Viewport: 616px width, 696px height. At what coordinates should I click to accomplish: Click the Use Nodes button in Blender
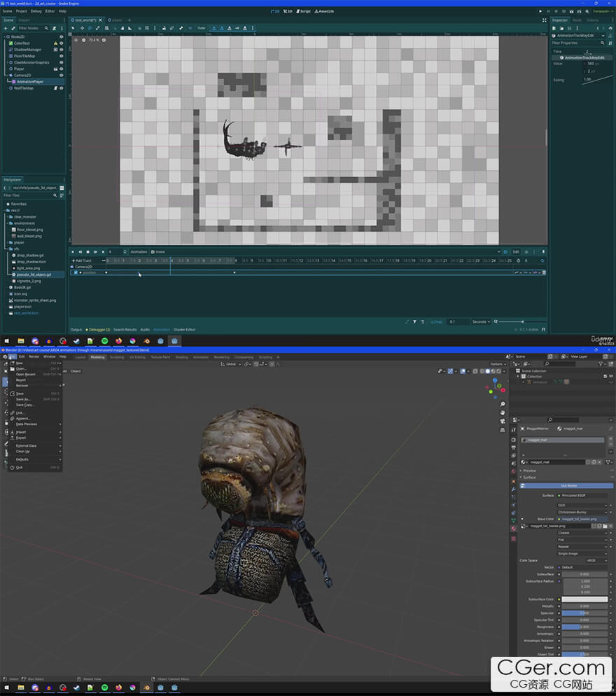pos(568,486)
